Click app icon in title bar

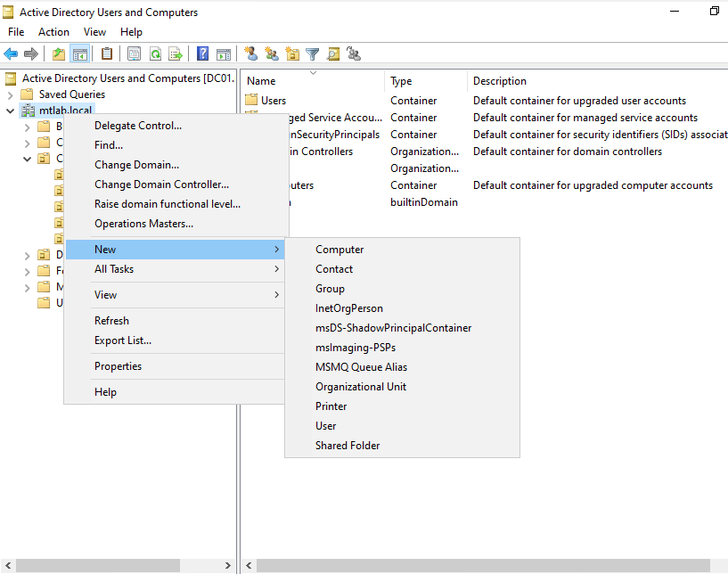(x=8, y=12)
